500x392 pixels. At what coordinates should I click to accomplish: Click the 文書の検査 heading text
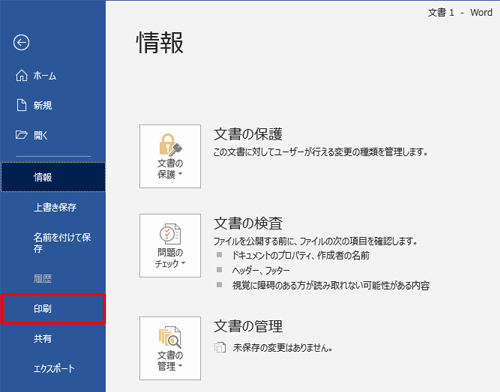pyautogui.click(x=248, y=223)
